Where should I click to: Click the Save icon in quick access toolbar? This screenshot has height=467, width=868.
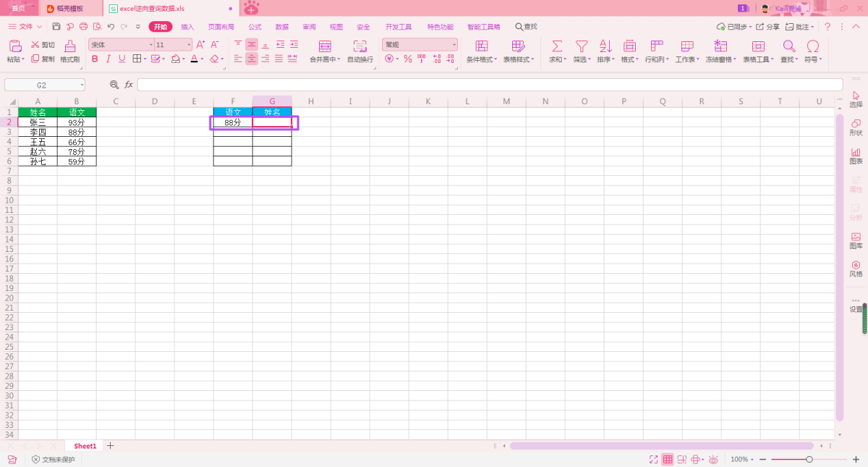56,27
